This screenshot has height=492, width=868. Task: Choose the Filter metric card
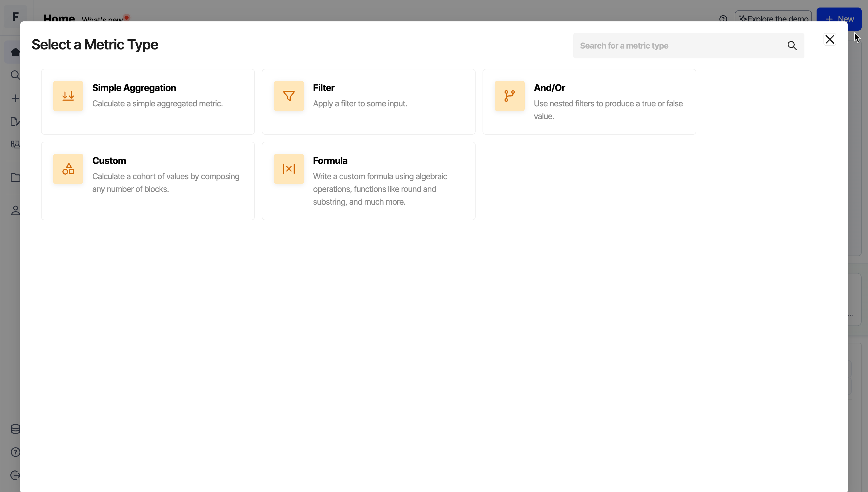[368, 102]
